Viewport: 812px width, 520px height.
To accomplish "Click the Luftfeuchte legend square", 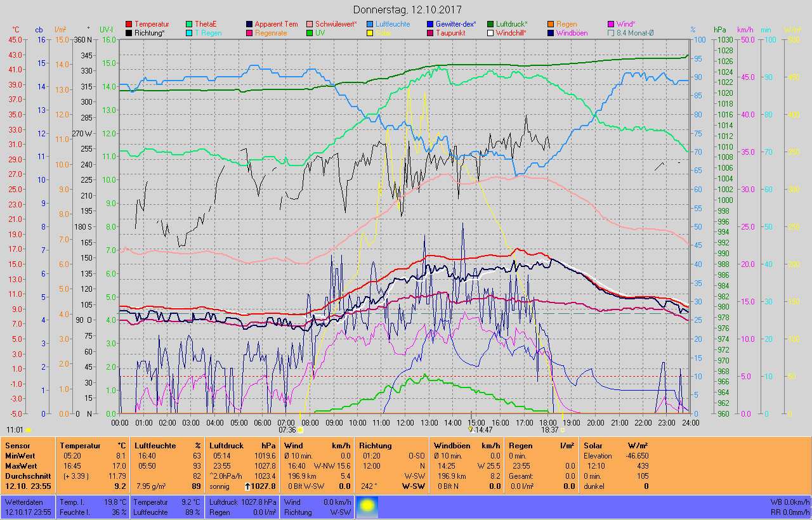I will click(370, 24).
